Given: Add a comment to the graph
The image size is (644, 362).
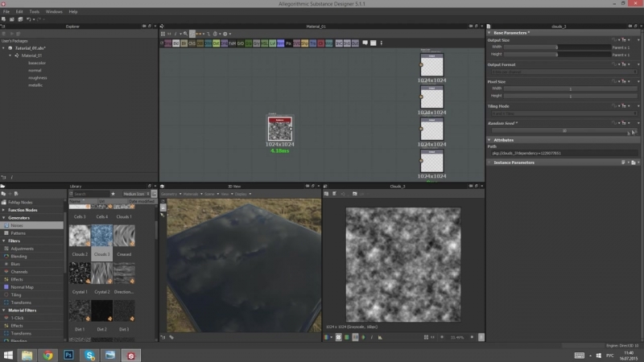Looking at the screenshot, I should click(365, 43).
